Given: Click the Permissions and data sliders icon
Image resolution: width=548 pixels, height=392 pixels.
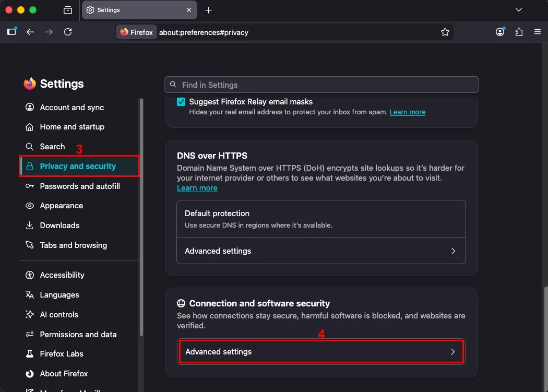Looking at the screenshot, I should tap(30, 334).
